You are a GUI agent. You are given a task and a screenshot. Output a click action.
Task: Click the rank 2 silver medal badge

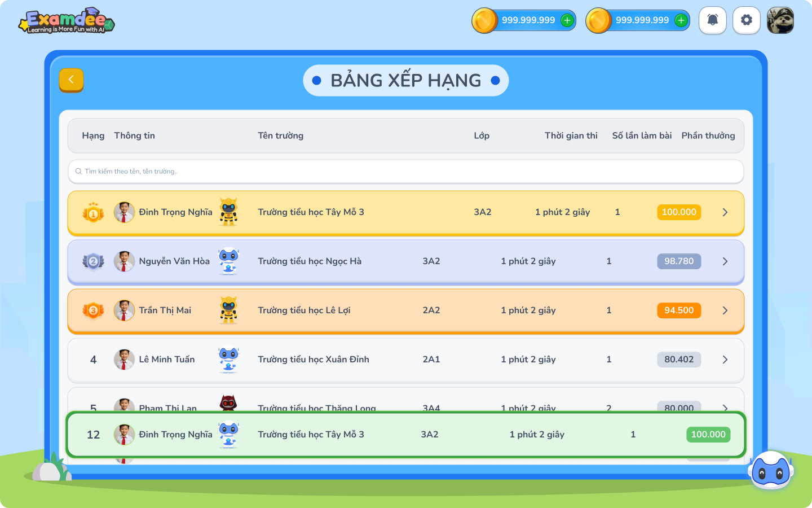(94, 261)
